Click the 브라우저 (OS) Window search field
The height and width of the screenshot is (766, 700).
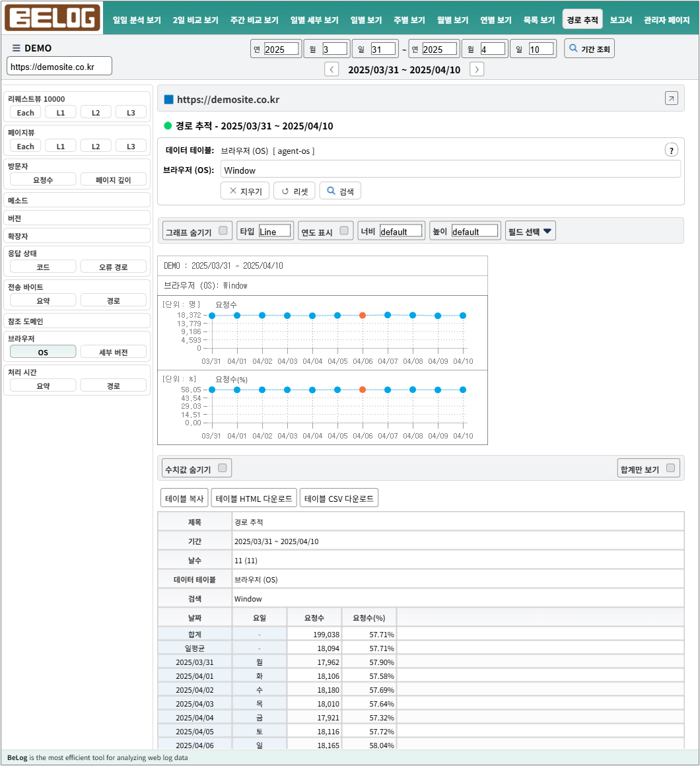pyautogui.click(x=450, y=170)
